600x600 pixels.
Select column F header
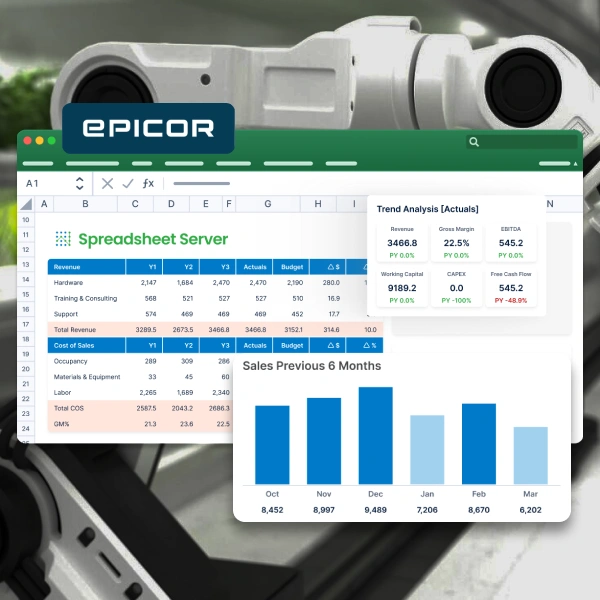click(x=229, y=204)
